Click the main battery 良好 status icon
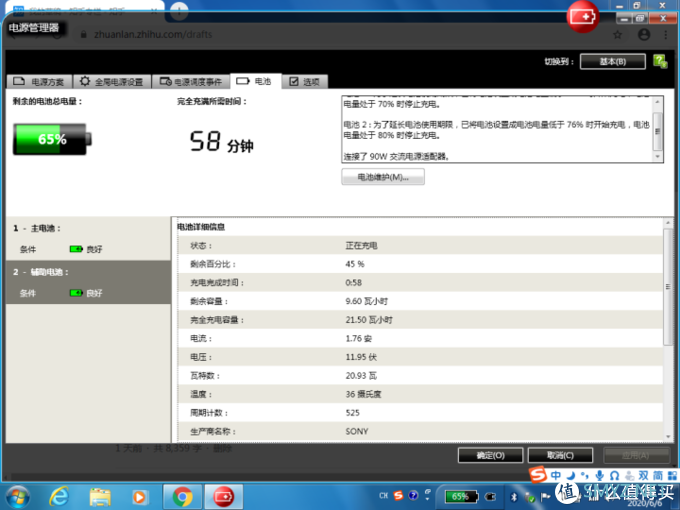680x510 pixels. (76, 249)
